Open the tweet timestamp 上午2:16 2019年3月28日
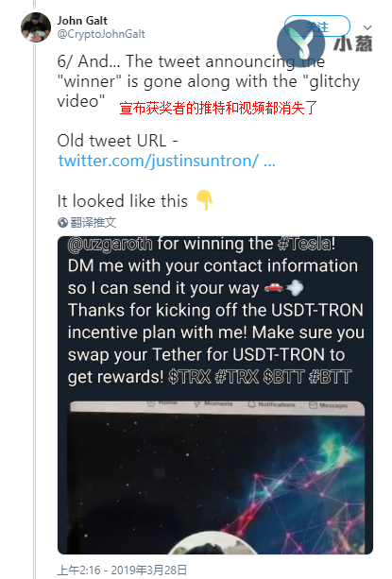The width and height of the screenshot is (392, 579). pos(122,570)
